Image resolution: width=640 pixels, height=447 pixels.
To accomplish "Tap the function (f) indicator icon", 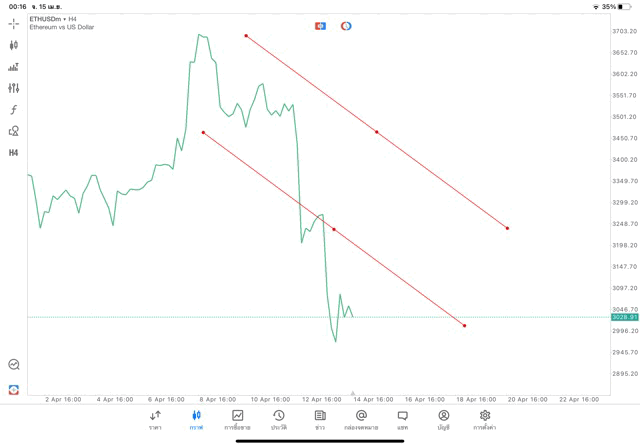I will point(14,110).
